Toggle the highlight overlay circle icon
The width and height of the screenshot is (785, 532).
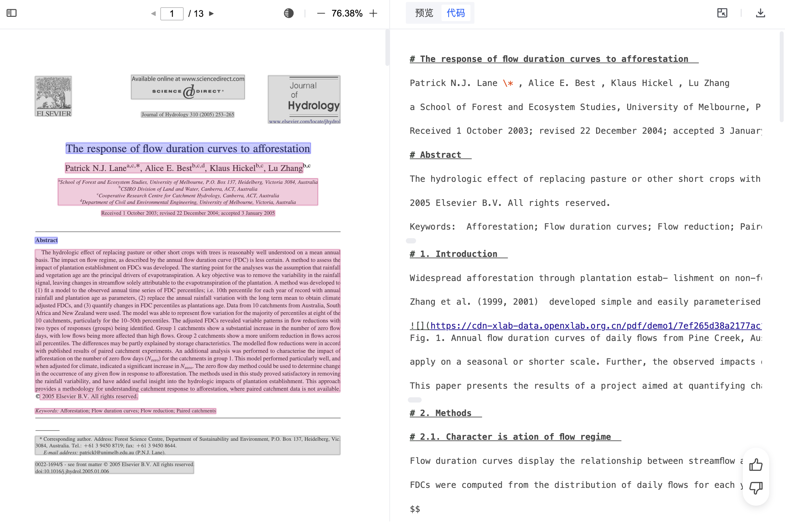tap(288, 13)
